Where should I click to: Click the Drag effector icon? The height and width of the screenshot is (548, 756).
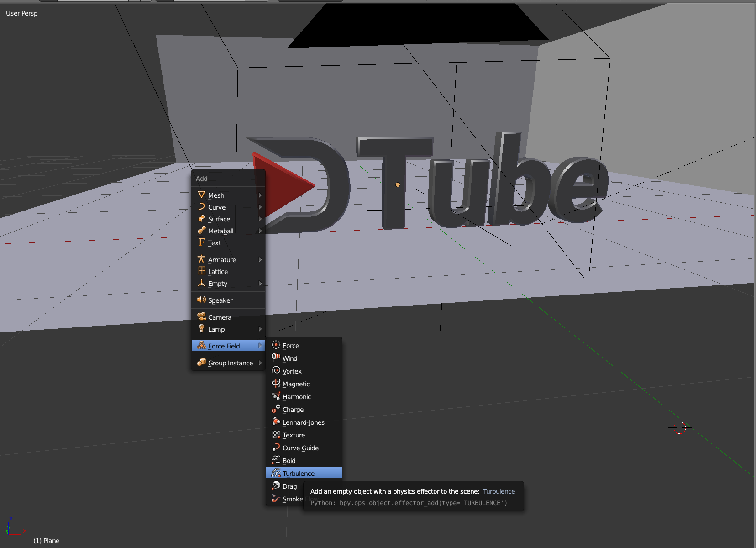(276, 486)
